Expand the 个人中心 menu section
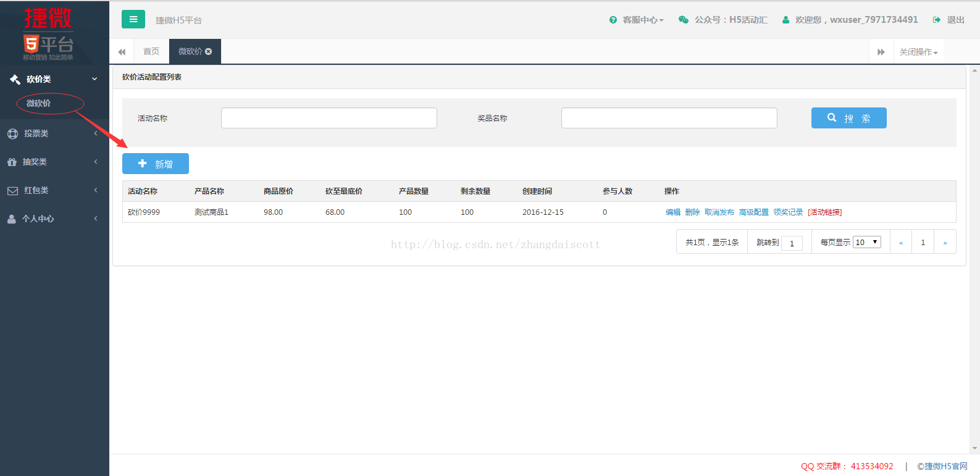 click(x=96, y=219)
